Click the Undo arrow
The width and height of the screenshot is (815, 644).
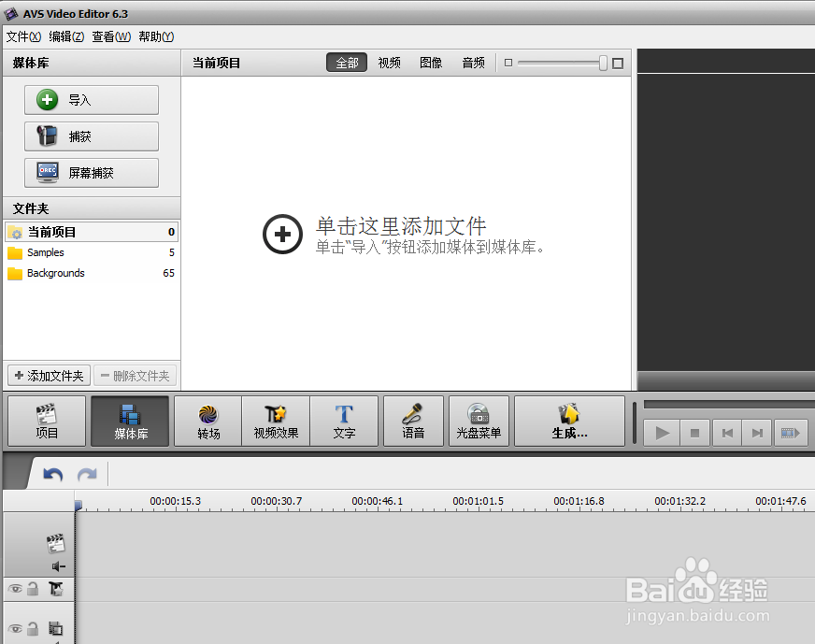53,474
